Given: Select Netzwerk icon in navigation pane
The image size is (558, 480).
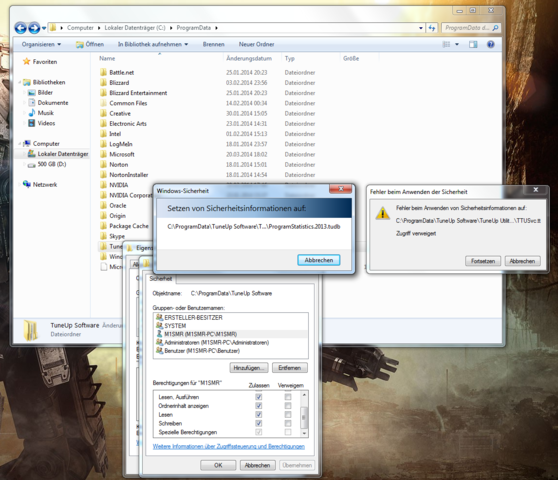Looking at the screenshot, I should tap(27, 184).
